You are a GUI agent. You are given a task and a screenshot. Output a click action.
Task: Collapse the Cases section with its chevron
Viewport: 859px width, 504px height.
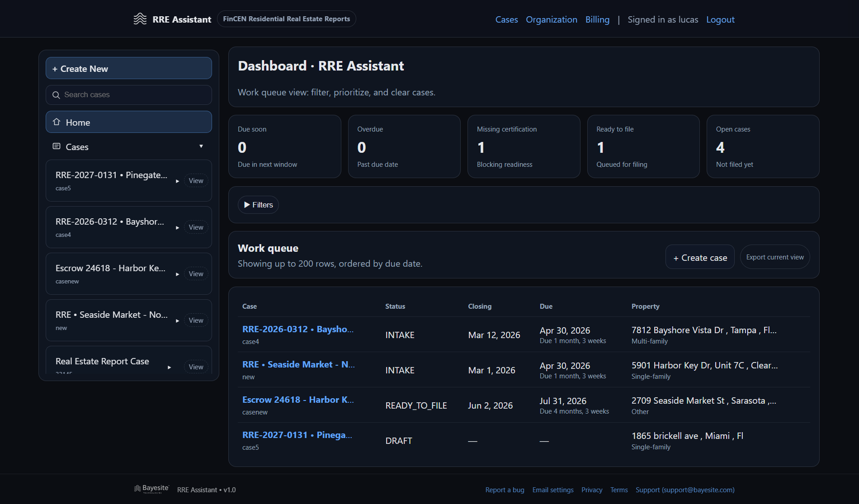[202, 146]
